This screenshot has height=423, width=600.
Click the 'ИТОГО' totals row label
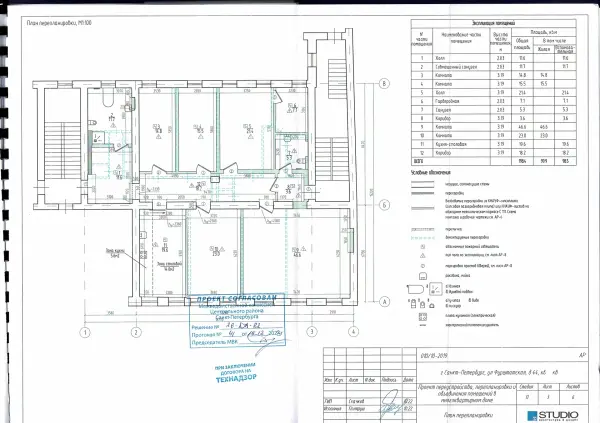click(x=418, y=161)
